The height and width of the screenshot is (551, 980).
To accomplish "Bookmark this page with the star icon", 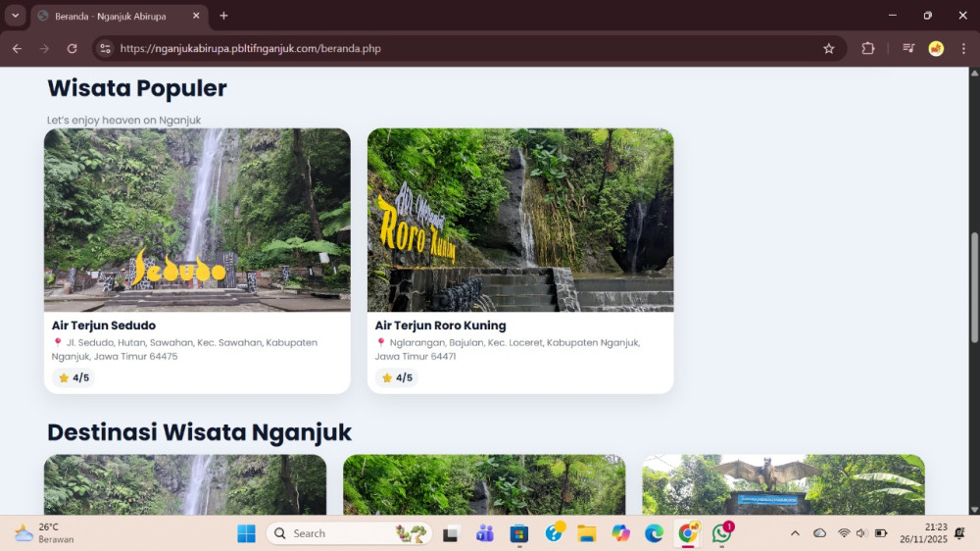I will click(829, 48).
